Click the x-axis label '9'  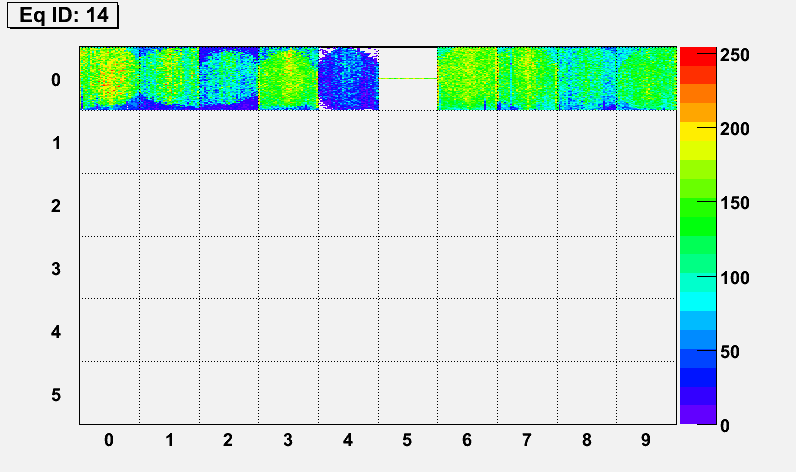[646, 440]
